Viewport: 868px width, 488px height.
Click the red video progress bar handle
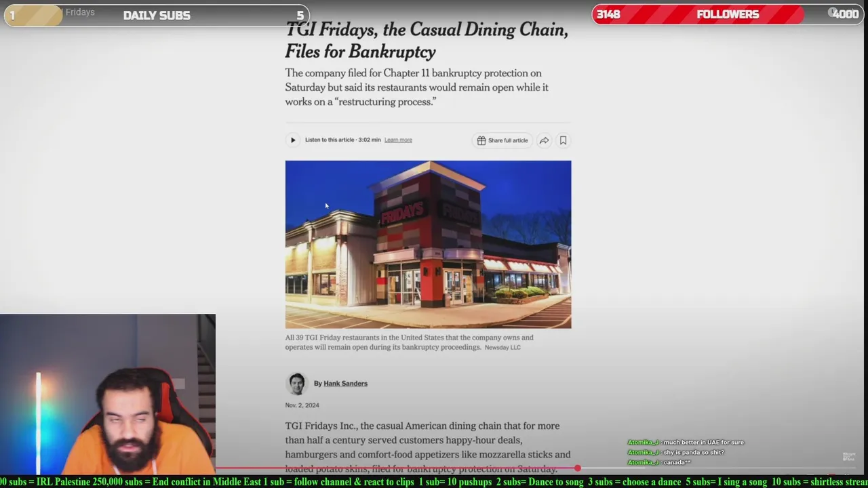coord(577,468)
